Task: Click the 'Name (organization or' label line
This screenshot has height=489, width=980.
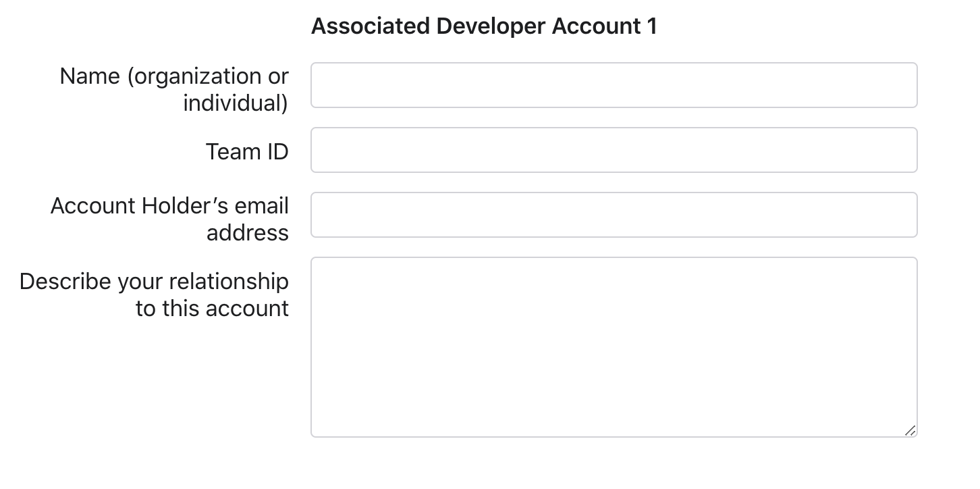Action: pyautogui.click(x=174, y=76)
